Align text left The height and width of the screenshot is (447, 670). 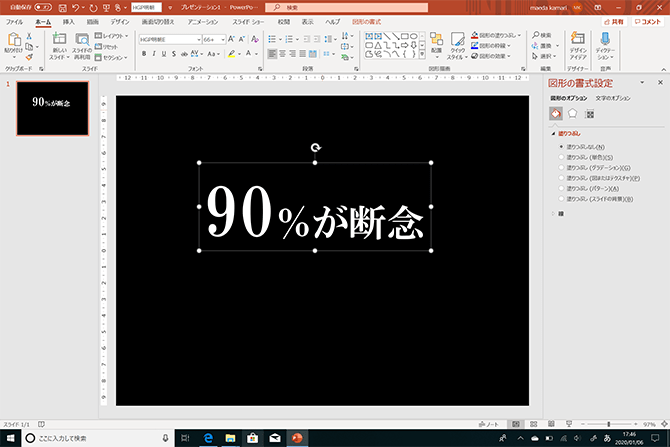pyautogui.click(x=272, y=54)
